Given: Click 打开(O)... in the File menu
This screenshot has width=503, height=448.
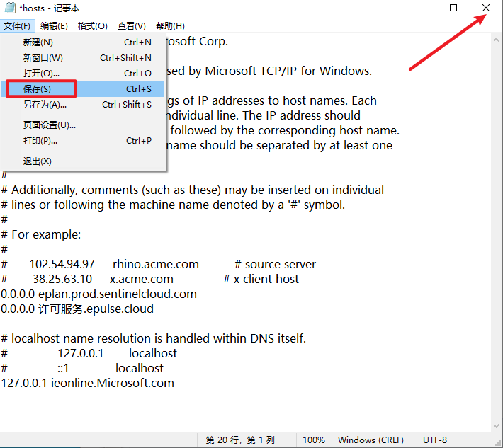Looking at the screenshot, I should (x=41, y=74).
